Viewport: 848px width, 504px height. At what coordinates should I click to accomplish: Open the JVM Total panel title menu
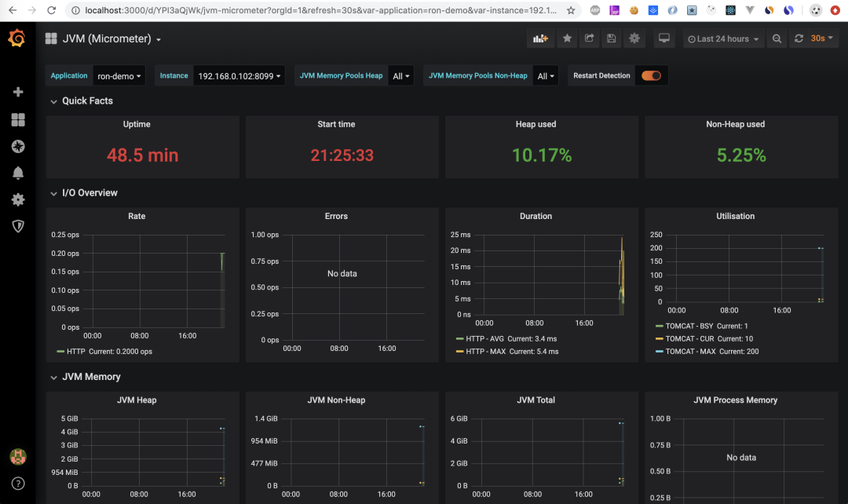point(536,400)
